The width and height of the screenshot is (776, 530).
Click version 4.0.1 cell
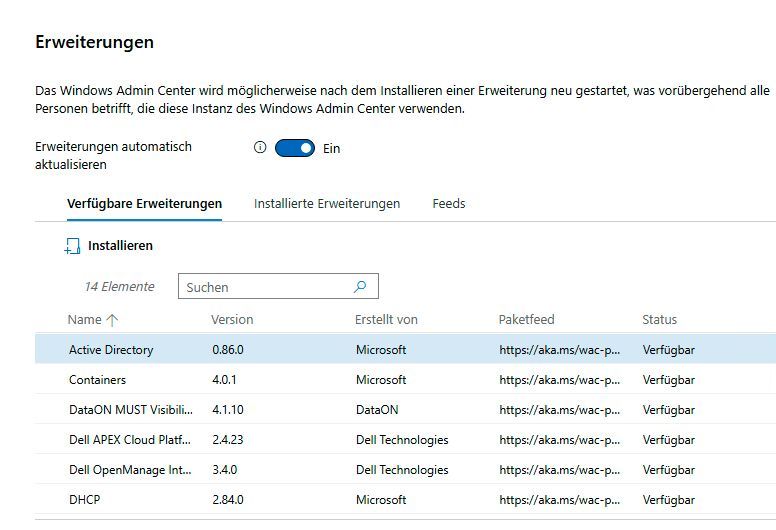pos(225,380)
